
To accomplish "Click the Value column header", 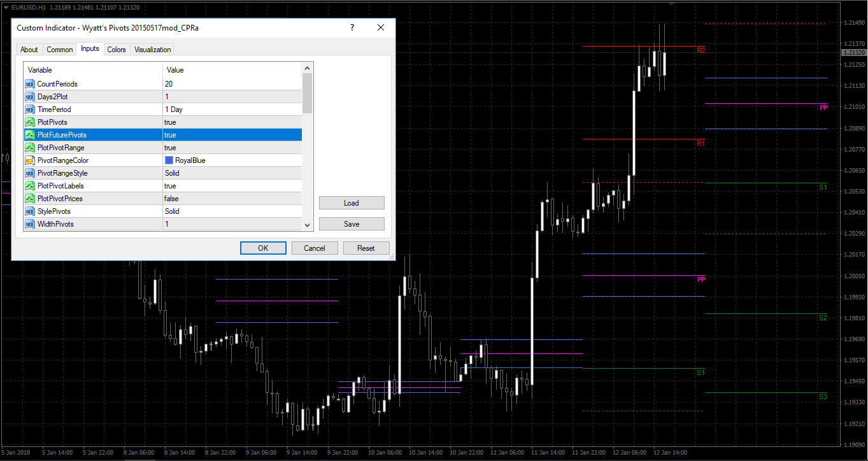I will click(232, 70).
